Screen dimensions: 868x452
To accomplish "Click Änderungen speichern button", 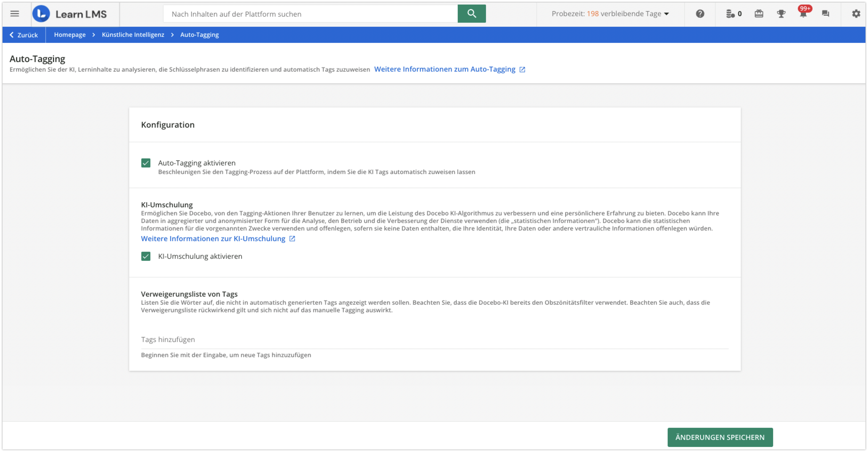I will click(720, 438).
